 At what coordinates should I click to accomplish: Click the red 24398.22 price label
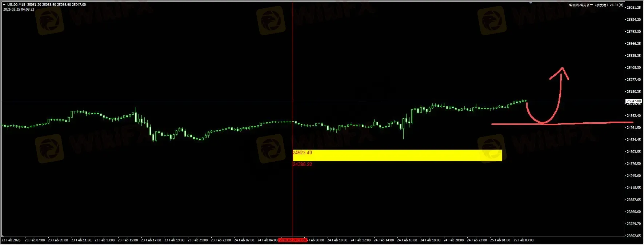click(x=302, y=165)
